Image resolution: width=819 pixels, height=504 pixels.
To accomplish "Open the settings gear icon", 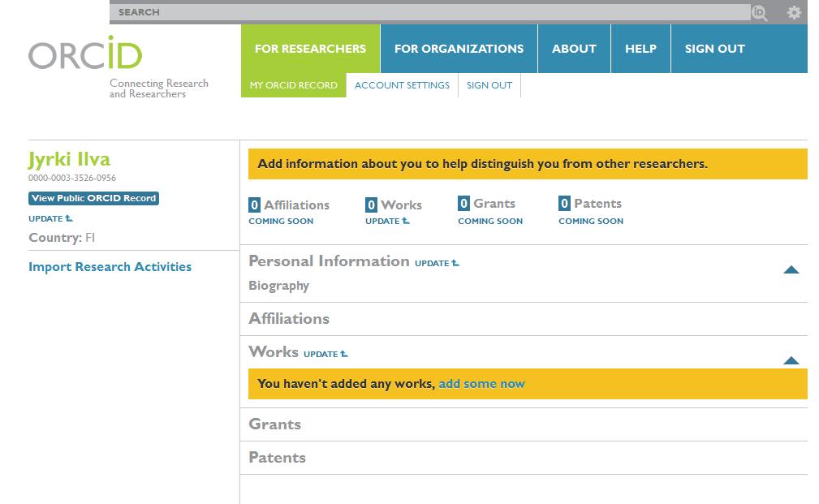I will point(794,12).
